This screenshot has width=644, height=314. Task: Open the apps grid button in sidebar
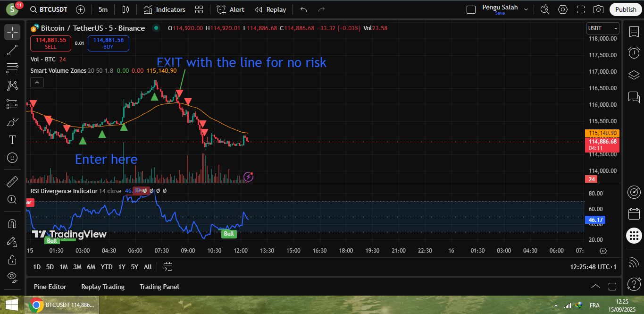[634, 235]
